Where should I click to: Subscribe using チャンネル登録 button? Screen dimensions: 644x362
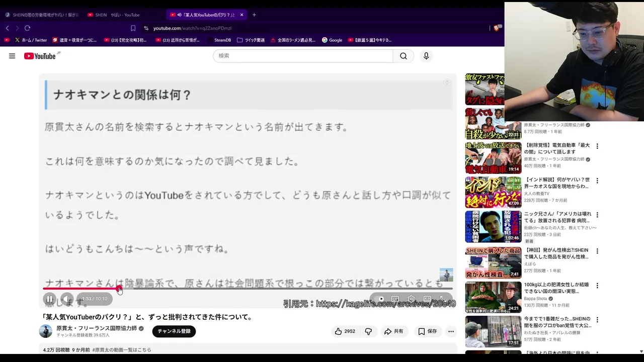(174, 331)
